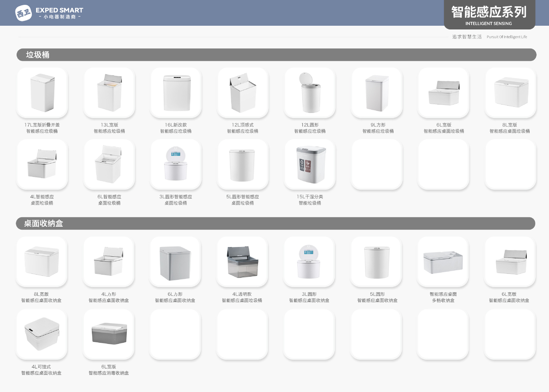Select the 6L wide desktop trash can image
549x392 pixels.
click(444, 93)
